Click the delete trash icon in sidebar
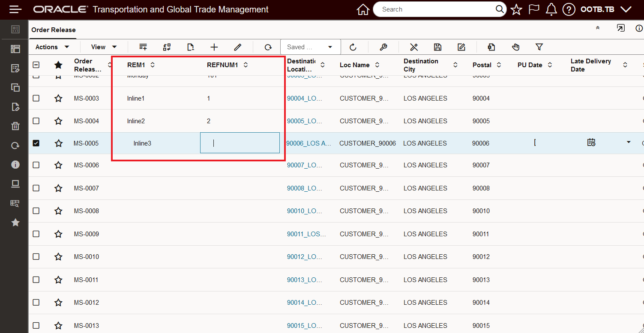Screen dimensions: 644x333 click(15, 126)
